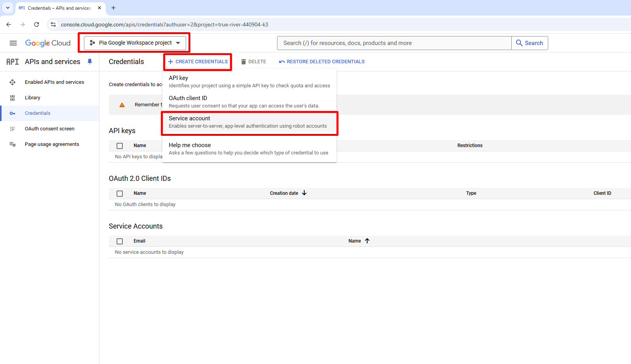Click the APIs and services API icon
631x364 pixels.
pyautogui.click(x=12, y=62)
